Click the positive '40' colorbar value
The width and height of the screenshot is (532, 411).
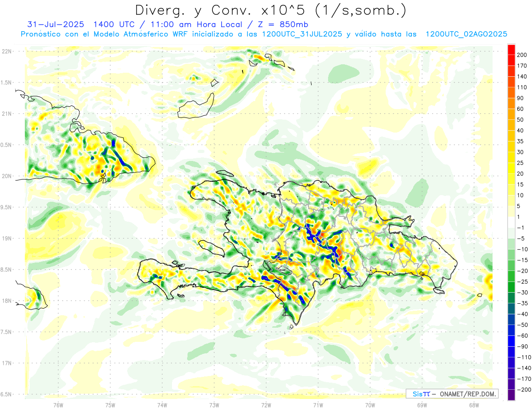(x=520, y=130)
